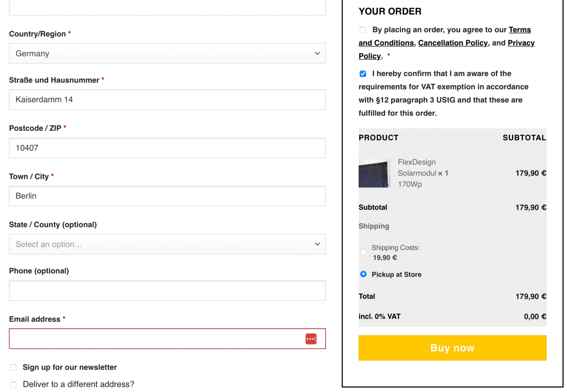Enable the newsletter sign-up checkbox
This screenshot has height=392, width=567.
[x=13, y=367]
